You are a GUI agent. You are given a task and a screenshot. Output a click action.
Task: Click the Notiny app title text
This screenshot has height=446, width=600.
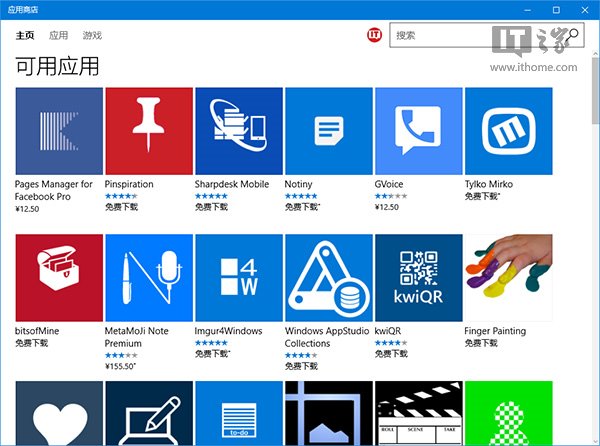point(298,184)
